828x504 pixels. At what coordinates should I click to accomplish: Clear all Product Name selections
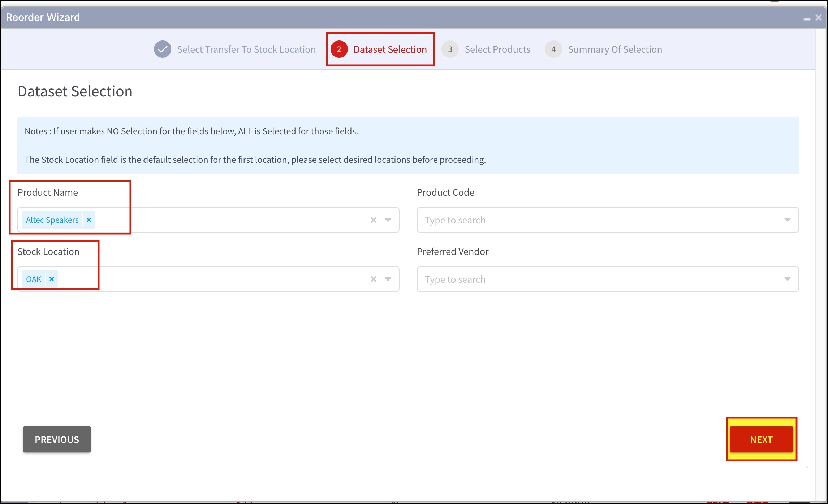(x=374, y=220)
